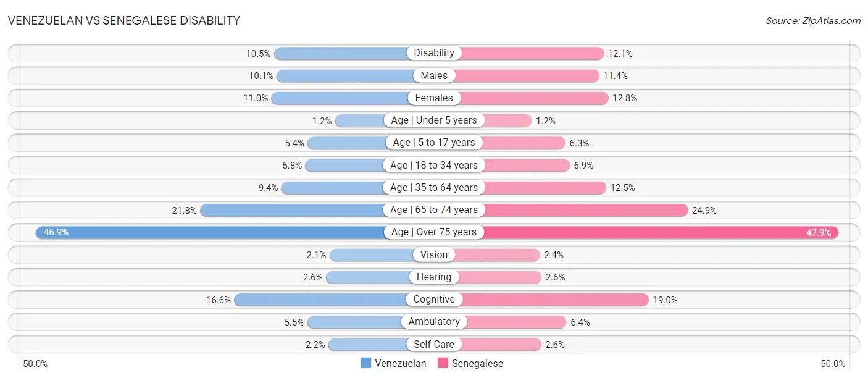Toggle the Venezuelan legend label

click(400, 363)
